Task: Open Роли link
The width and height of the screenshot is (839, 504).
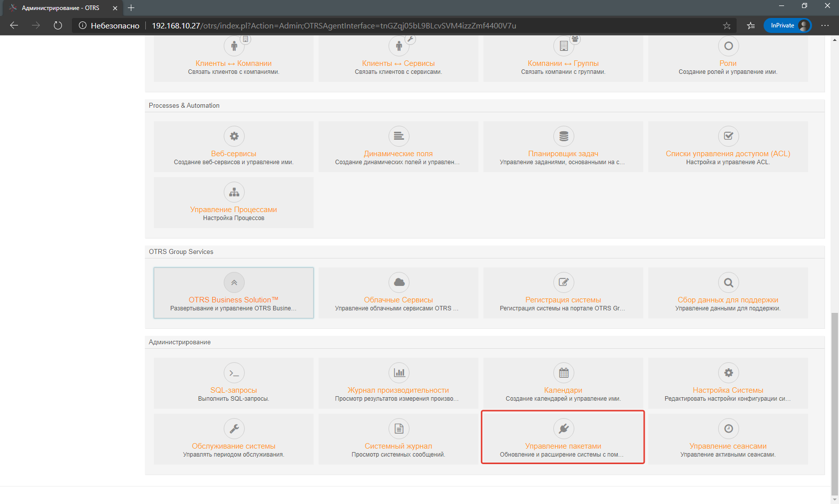Action: pos(728,63)
